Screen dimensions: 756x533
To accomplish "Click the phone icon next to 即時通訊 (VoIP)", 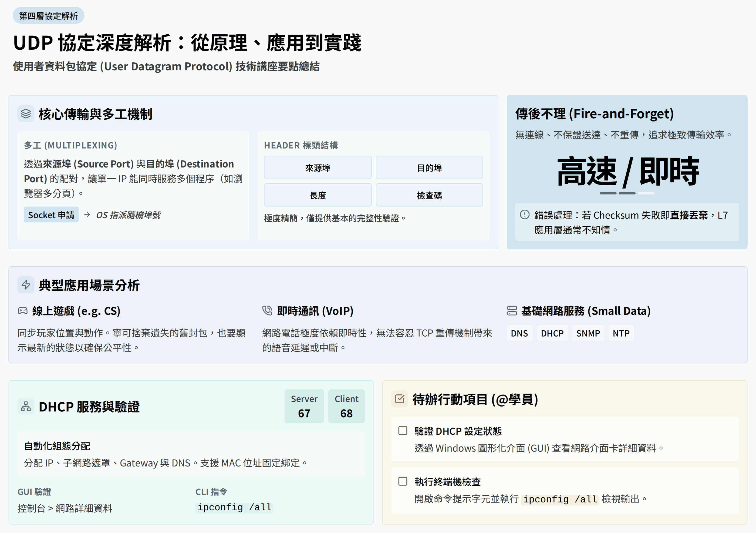I will point(267,311).
